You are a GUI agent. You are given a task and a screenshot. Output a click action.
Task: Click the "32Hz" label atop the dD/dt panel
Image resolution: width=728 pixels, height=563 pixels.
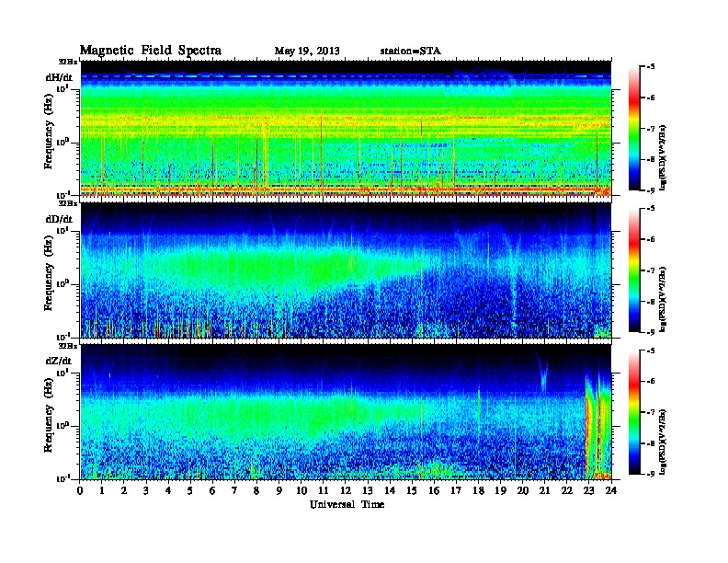68,203
